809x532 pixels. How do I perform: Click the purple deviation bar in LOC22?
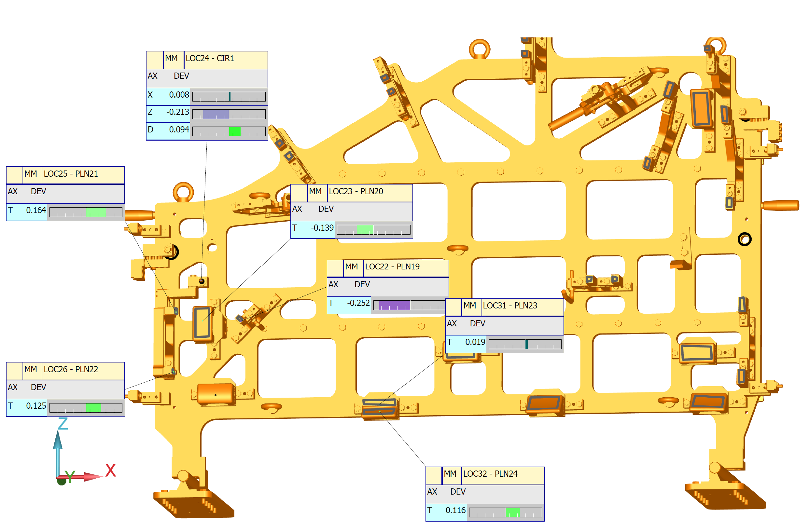pyautogui.click(x=394, y=305)
